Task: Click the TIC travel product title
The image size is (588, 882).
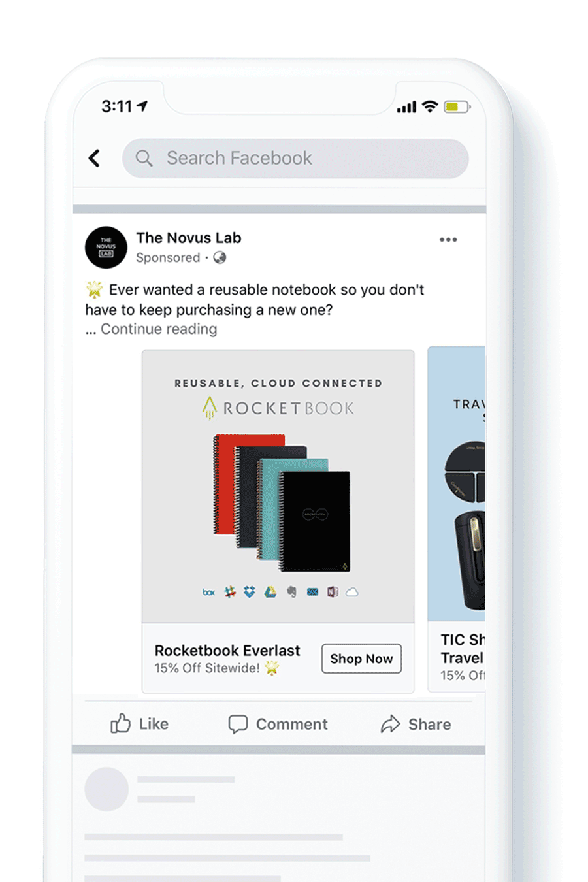Action: pyautogui.click(x=463, y=649)
